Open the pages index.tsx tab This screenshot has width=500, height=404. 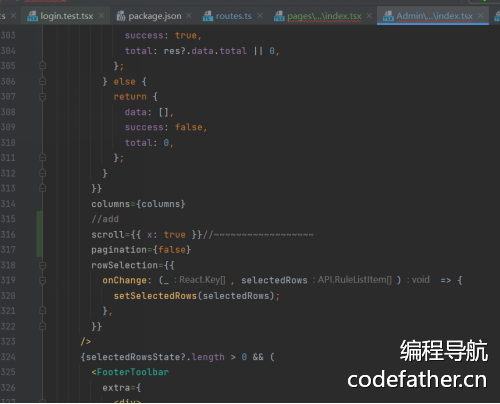(324, 16)
